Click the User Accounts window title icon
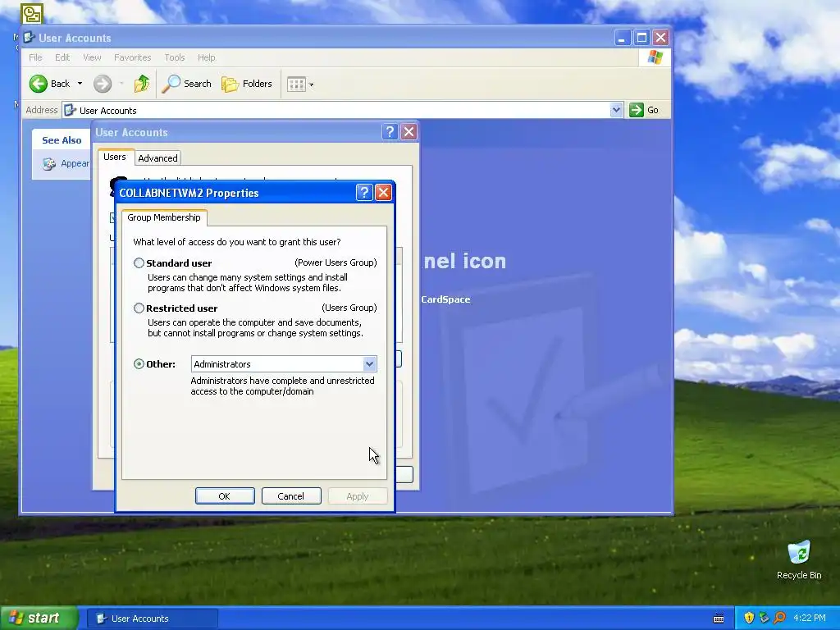Screen dimensions: 840x630 29,38
